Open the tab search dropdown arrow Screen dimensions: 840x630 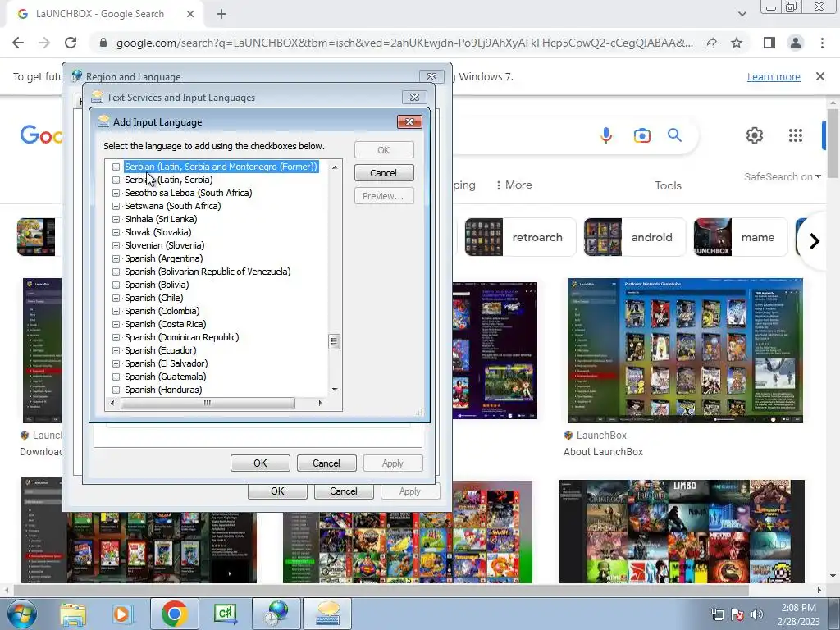(x=742, y=14)
